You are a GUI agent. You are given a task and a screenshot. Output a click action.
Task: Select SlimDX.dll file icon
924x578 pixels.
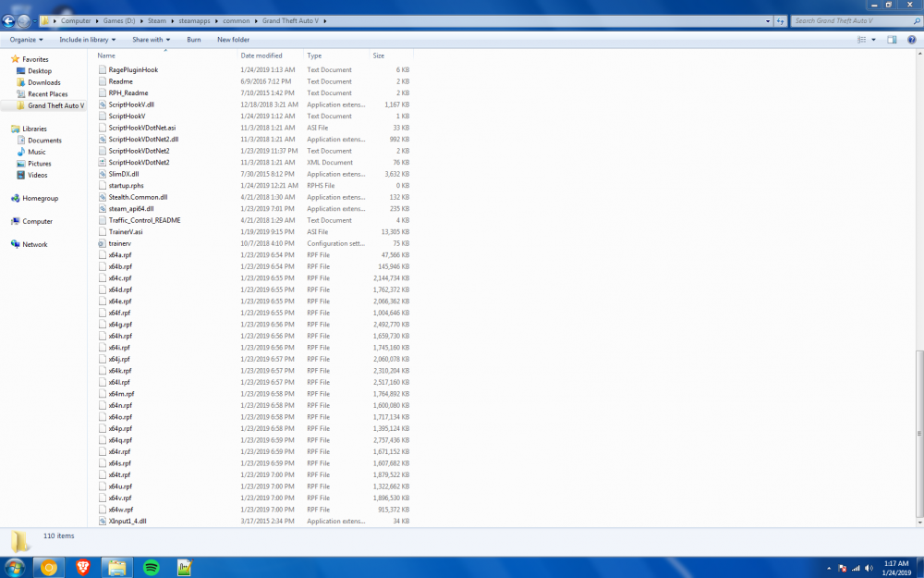coord(103,174)
